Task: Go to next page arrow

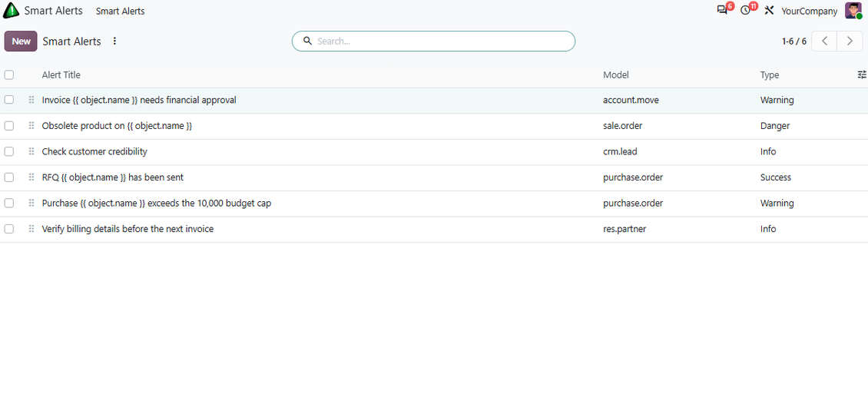Action: pyautogui.click(x=850, y=41)
